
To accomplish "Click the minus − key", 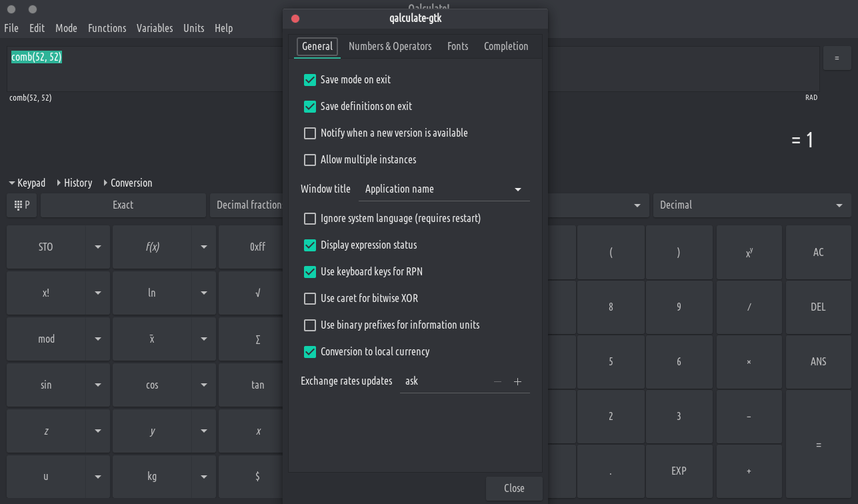I will [749, 416].
